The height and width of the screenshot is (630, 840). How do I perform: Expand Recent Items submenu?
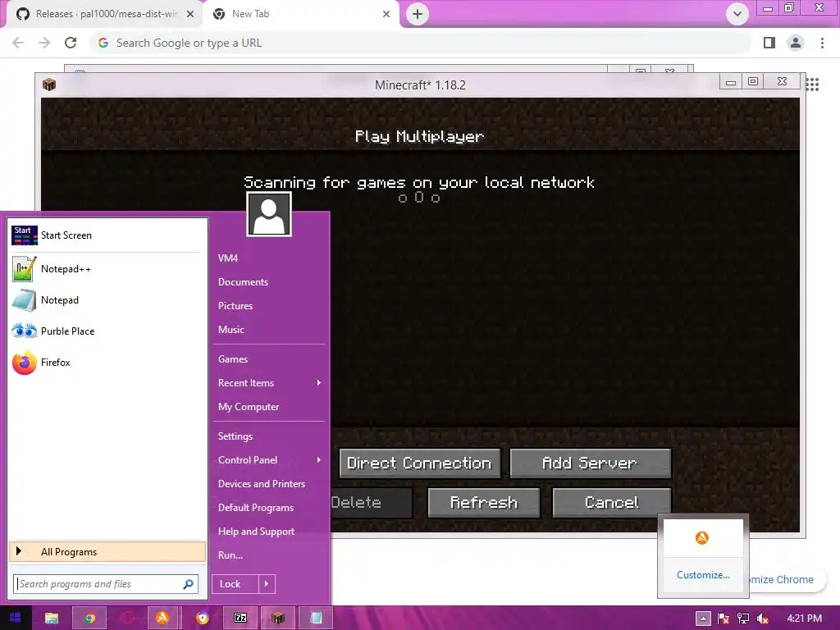point(269,383)
